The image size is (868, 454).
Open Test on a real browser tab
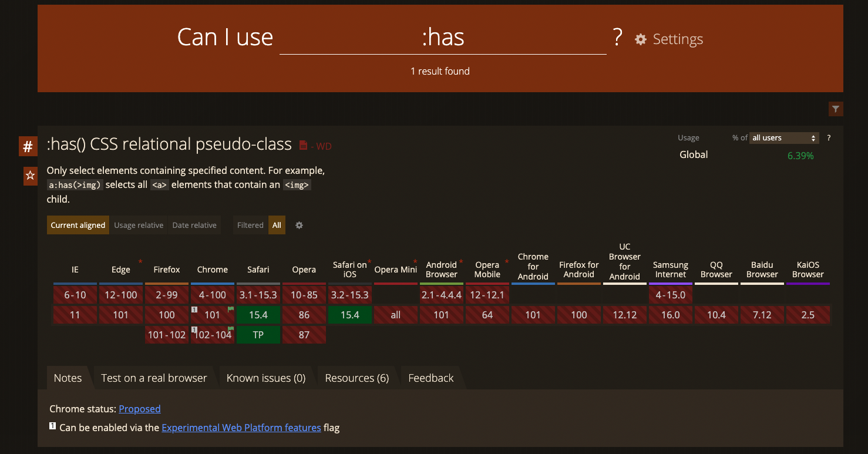click(x=154, y=378)
